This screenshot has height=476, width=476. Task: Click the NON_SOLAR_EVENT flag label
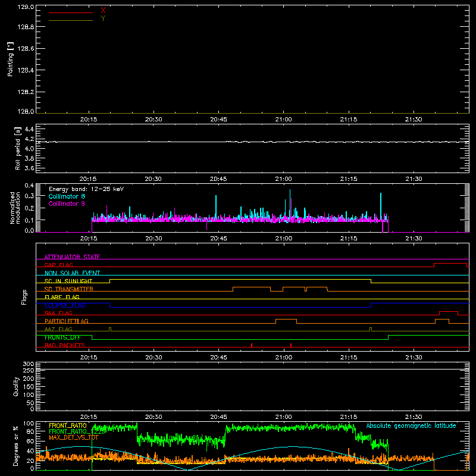72,273
